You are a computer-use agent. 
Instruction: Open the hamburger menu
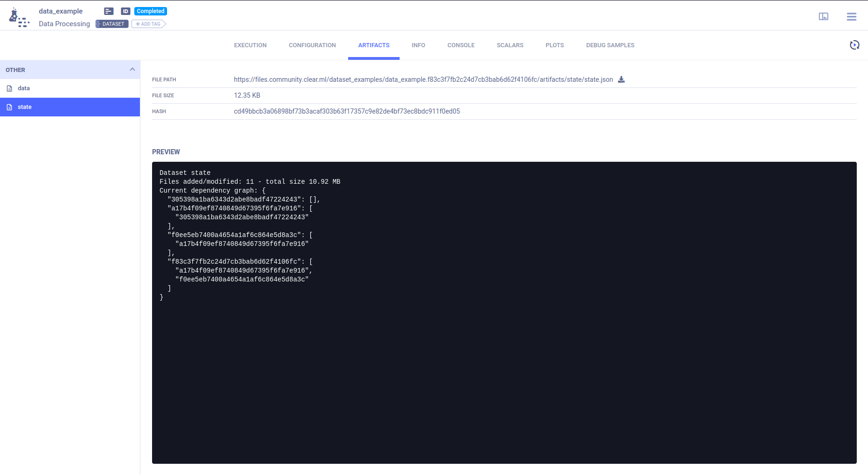851,16
